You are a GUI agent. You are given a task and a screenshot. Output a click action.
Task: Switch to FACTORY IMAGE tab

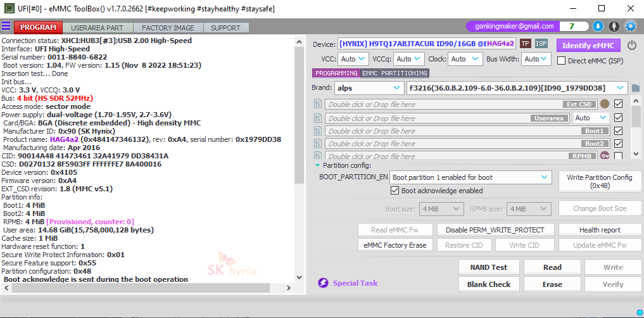(x=168, y=28)
